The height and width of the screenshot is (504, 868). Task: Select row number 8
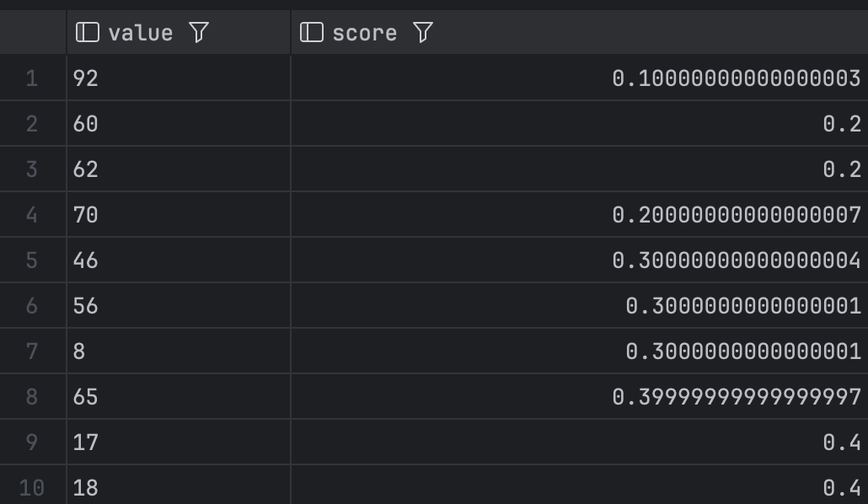[x=32, y=397]
